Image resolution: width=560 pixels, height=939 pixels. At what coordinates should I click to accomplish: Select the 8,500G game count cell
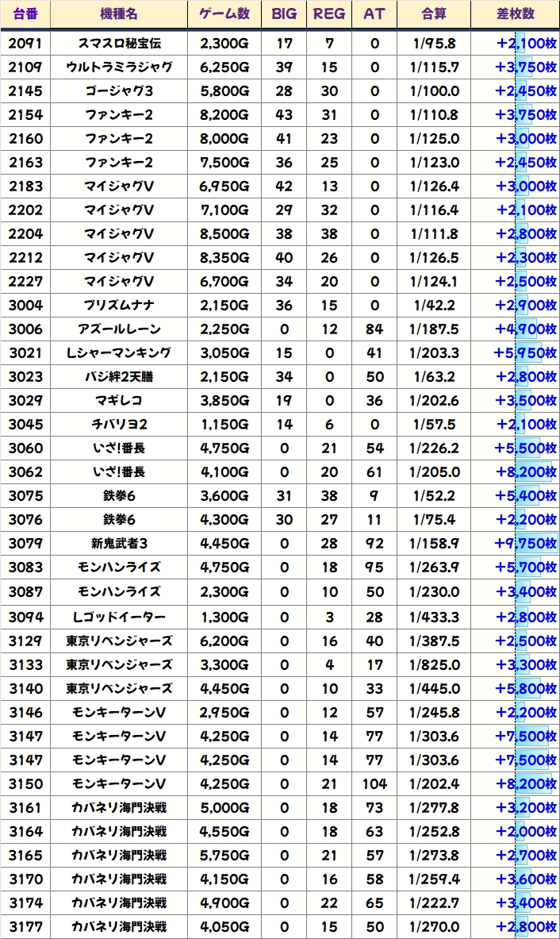(224, 234)
